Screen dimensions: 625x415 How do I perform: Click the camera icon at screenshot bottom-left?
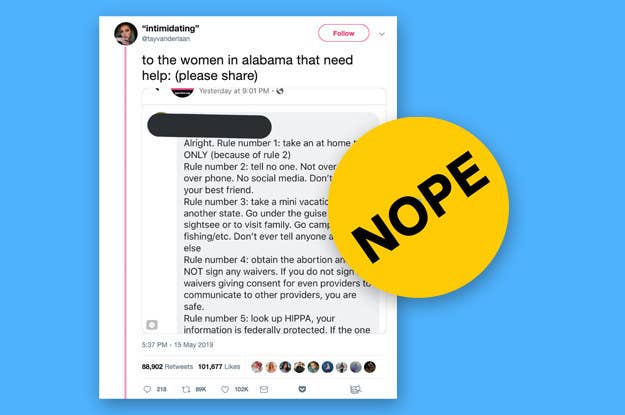[152, 325]
